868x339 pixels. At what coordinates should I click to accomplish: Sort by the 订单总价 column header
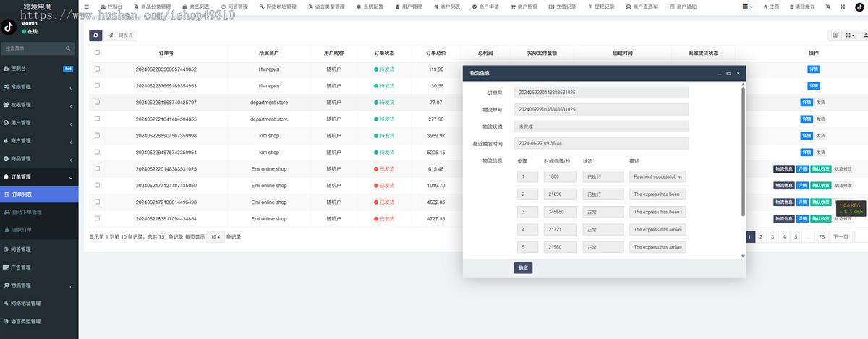pyautogui.click(x=435, y=53)
